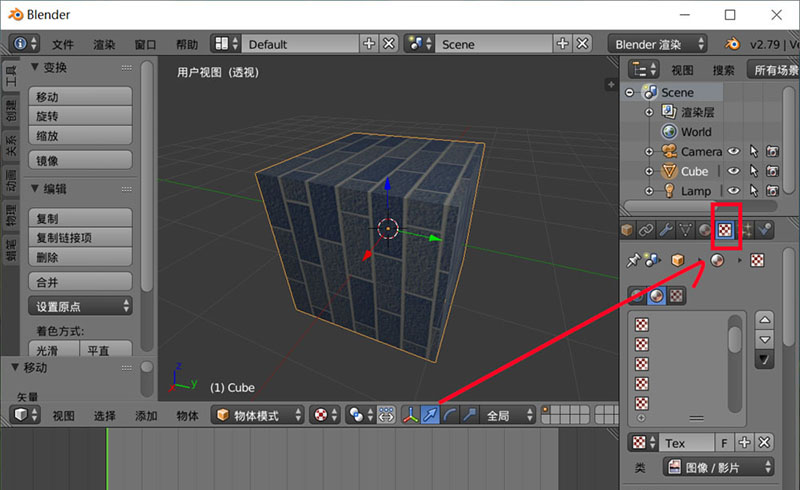
Task: Show world textures type button
Action: 637,296
